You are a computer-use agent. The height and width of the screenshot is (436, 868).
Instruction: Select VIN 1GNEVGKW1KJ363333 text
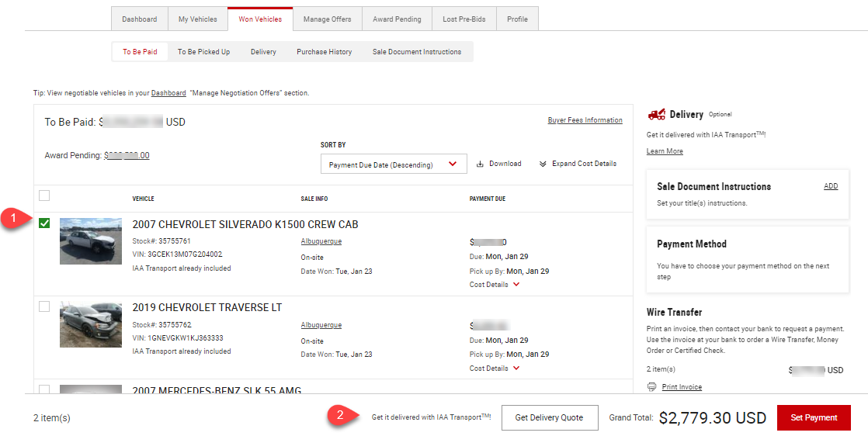(178, 338)
